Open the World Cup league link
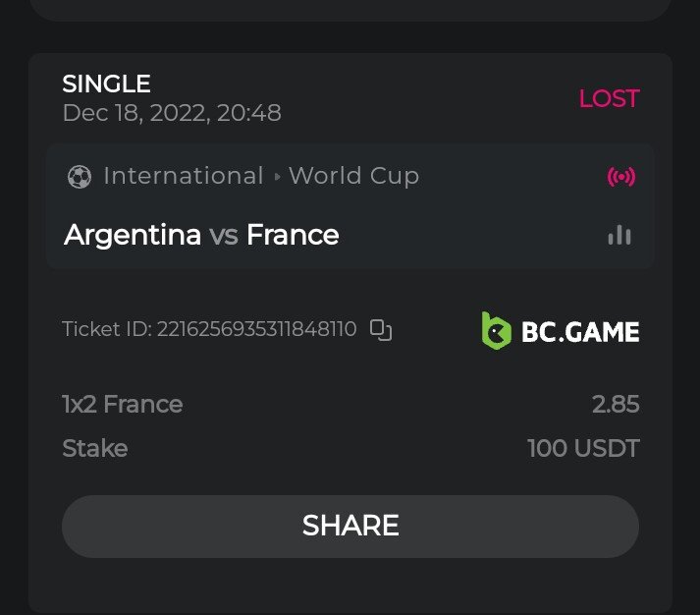 tap(353, 176)
